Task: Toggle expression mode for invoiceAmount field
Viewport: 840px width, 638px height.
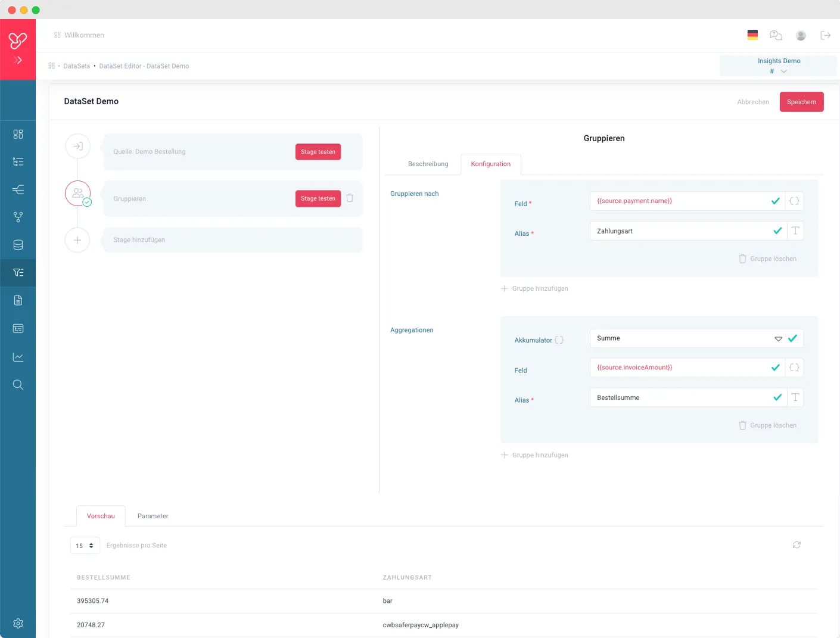Action: coord(794,368)
